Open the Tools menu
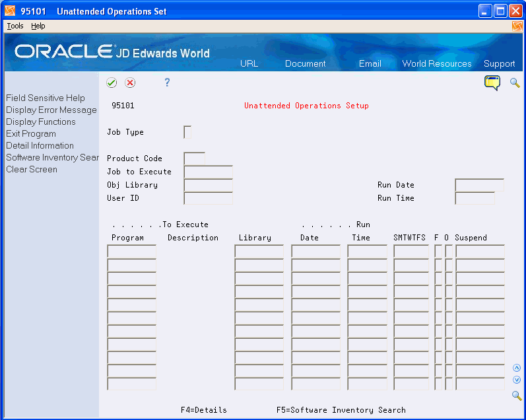Viewport: 526px width, 420px height. (15, 26)
